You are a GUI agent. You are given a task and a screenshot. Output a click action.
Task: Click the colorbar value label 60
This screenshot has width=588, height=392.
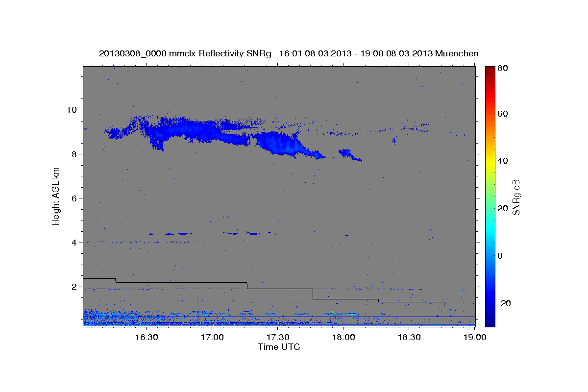pos(502,114)
